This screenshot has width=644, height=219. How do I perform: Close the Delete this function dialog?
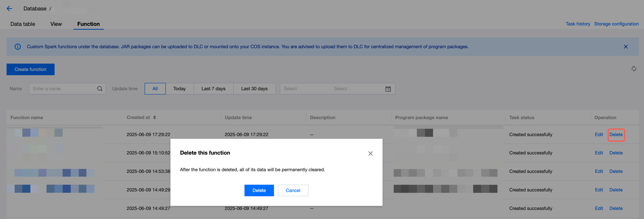(x=370, y=153)
